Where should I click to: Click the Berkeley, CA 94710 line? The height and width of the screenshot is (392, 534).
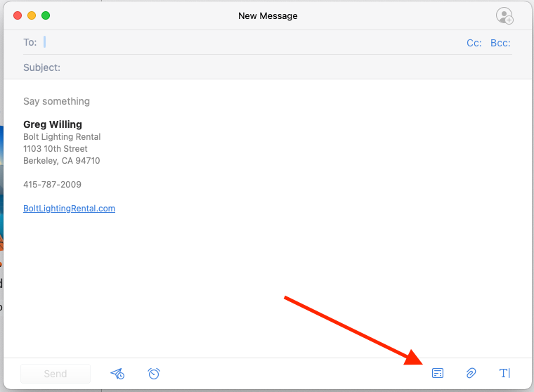pyautogui.click(x=62, y=161)
